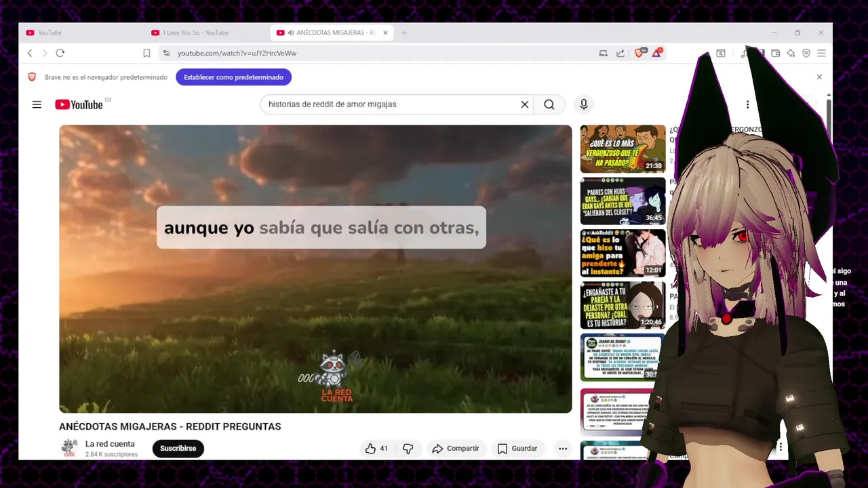Click the 2.84 K suscriptores text
The image size is (868, 488).
[x=111, y=454]
